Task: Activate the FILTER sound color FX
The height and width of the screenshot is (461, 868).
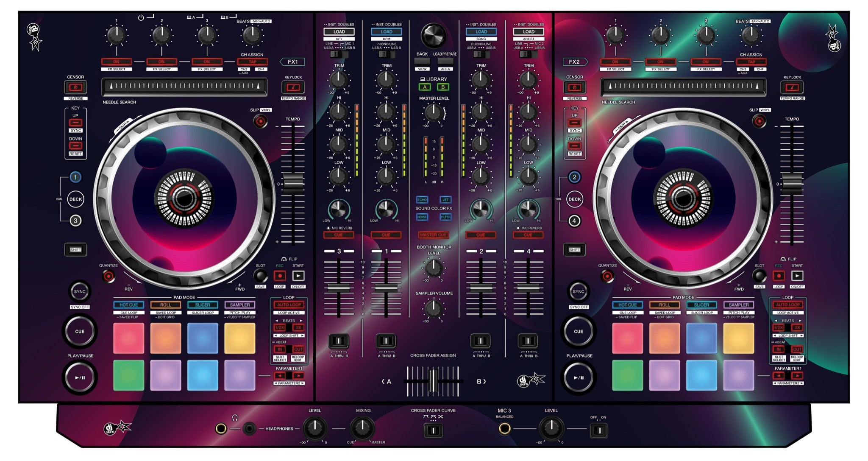Action: [445, 217]
